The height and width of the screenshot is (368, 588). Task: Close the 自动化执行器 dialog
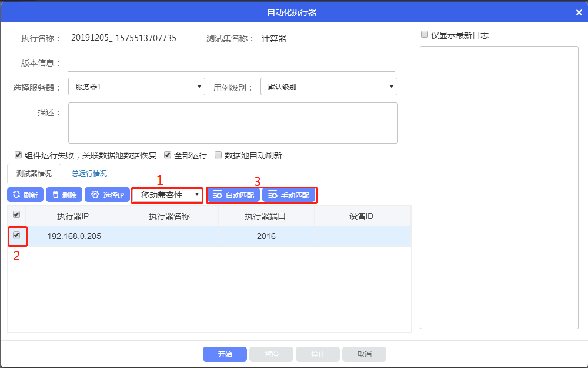tap(579, 12)
